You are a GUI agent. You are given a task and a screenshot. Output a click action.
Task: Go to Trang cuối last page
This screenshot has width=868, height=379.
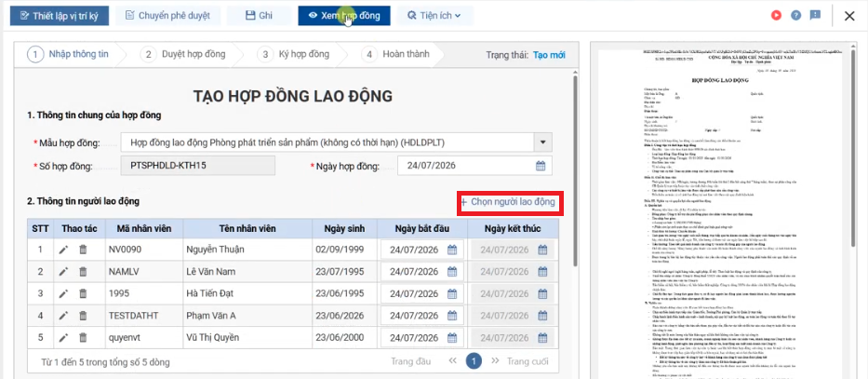coord(527,362)
